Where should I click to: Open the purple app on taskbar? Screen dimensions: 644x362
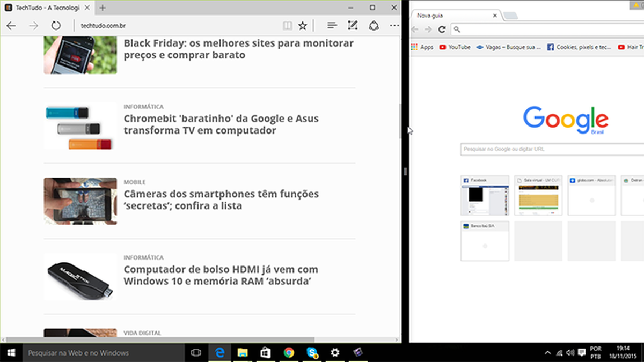tap(358, 352)
